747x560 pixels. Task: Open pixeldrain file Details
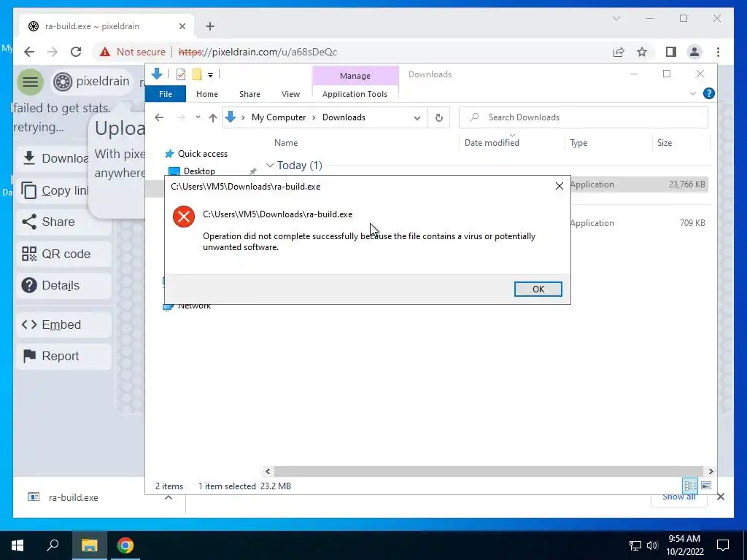[64, 285]
